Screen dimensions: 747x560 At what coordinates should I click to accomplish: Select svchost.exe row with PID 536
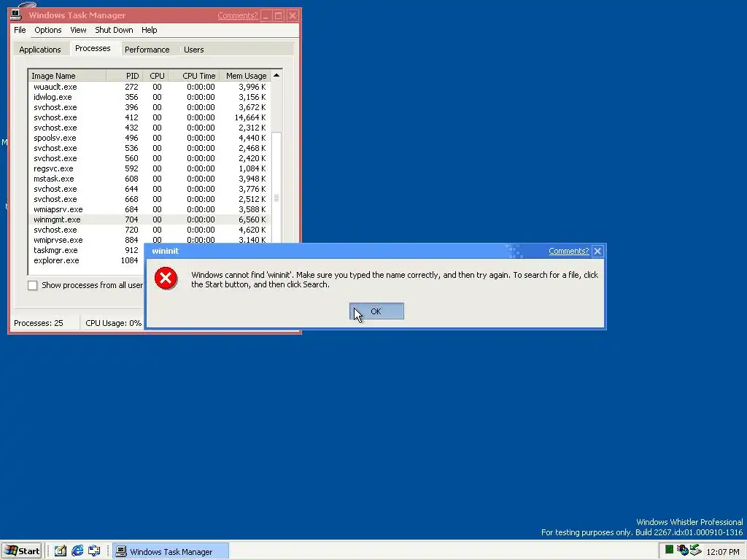click(150, 148)
